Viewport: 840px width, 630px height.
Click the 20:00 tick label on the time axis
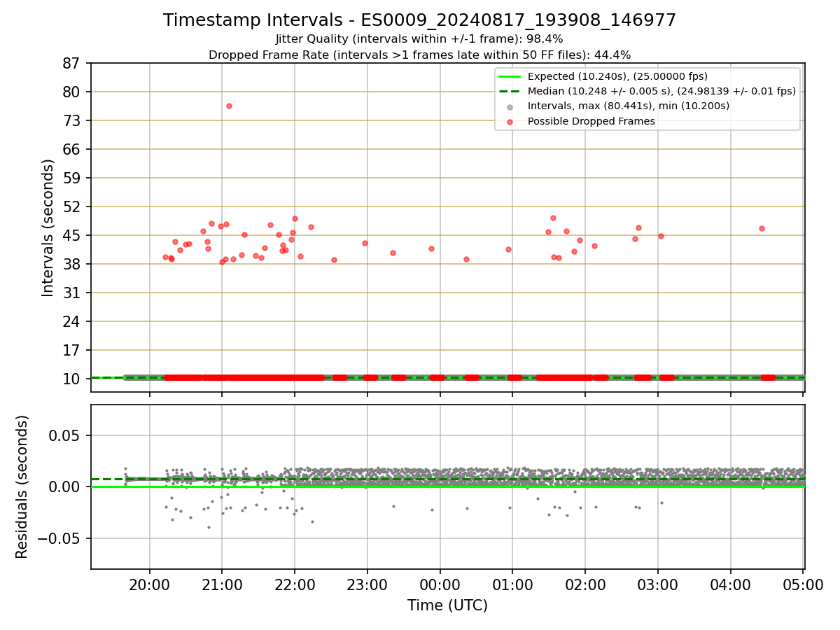pos(149,585)
